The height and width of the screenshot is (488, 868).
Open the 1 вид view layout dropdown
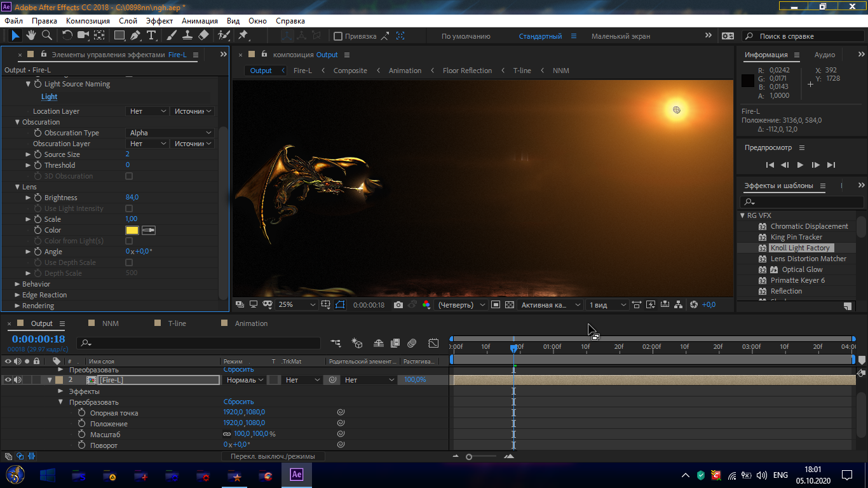pyautogui.click(x=607, y=305)
